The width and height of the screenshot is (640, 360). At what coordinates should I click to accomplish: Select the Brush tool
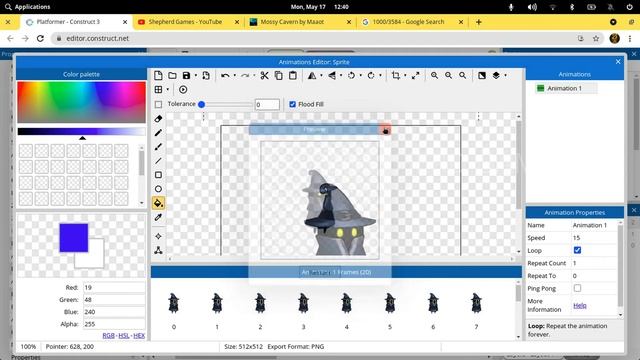[x=158, y=147]
